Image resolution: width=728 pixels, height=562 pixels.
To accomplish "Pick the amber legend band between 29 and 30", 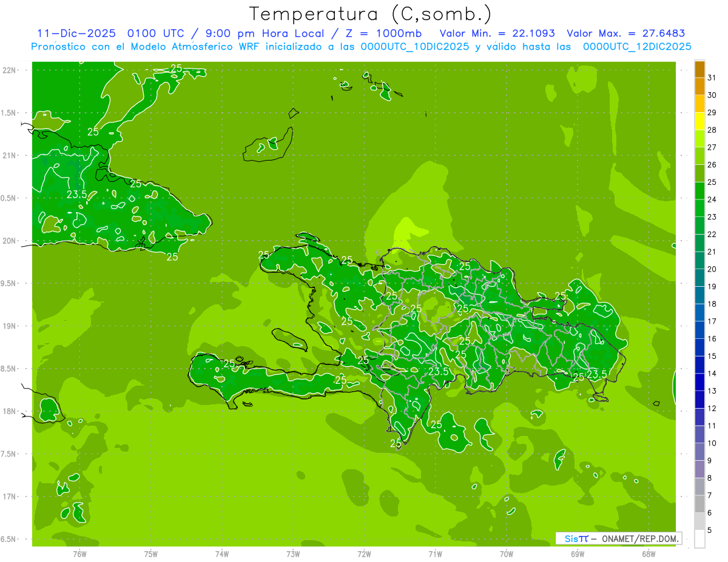I will click(699, 104).
